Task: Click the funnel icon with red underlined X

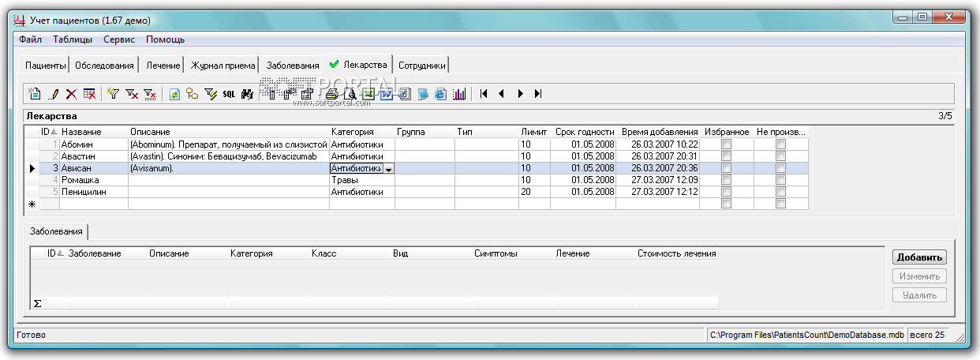Action: (x=150, y=94)
